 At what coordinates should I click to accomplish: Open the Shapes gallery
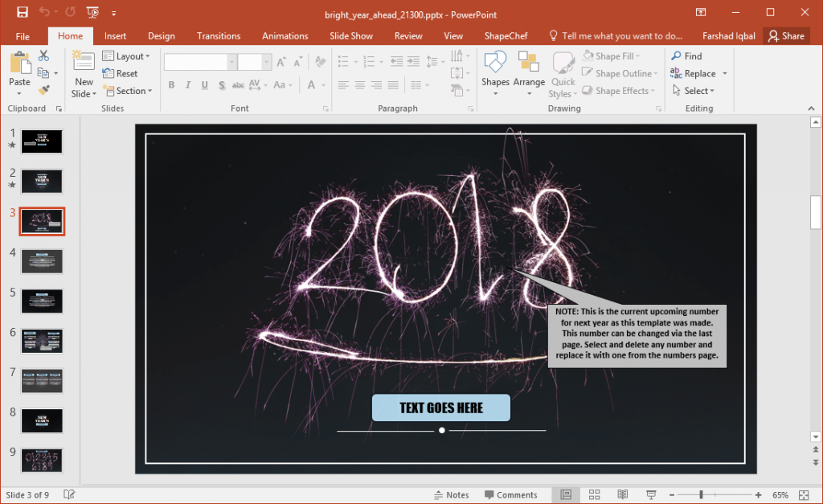coord(495,72)
